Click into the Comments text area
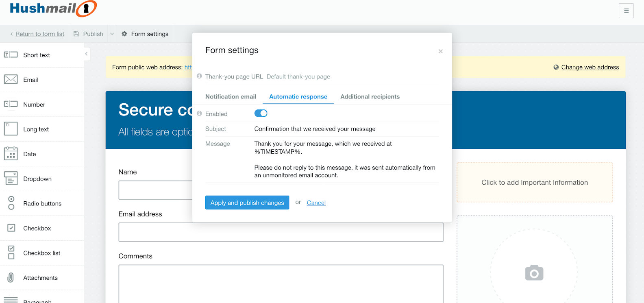This screenshot has width=644, height=303. click(x=281, y=284)
